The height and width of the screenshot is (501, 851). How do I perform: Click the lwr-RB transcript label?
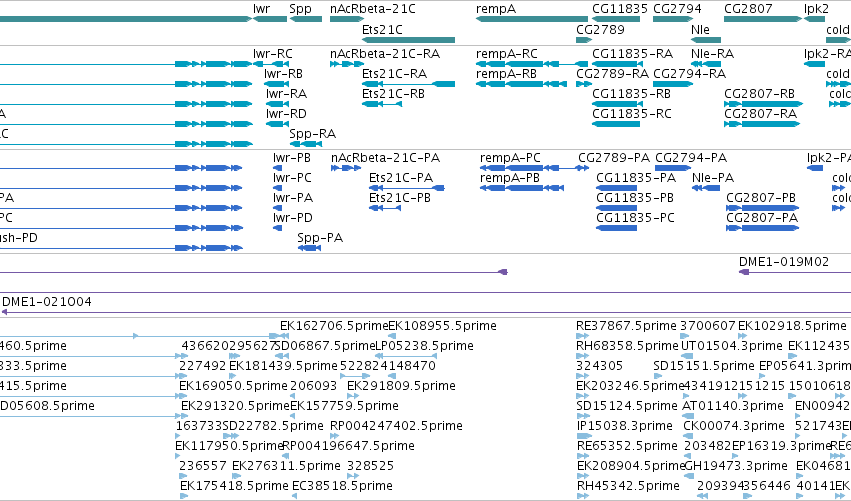click(x=283, y=74)
